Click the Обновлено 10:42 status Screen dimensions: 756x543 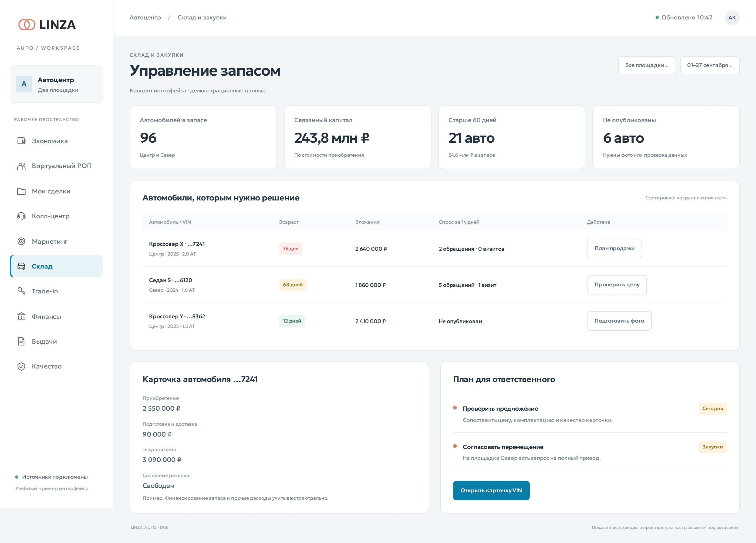[x=684, y=18]
